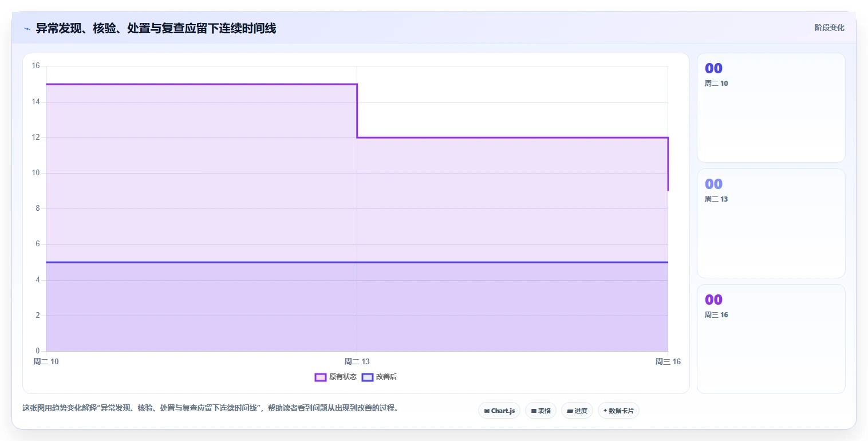Click the purple 原有状态 legend swatch
This screenshot has height=441, width=868.
pyautogui.click(x=321, y=377)
